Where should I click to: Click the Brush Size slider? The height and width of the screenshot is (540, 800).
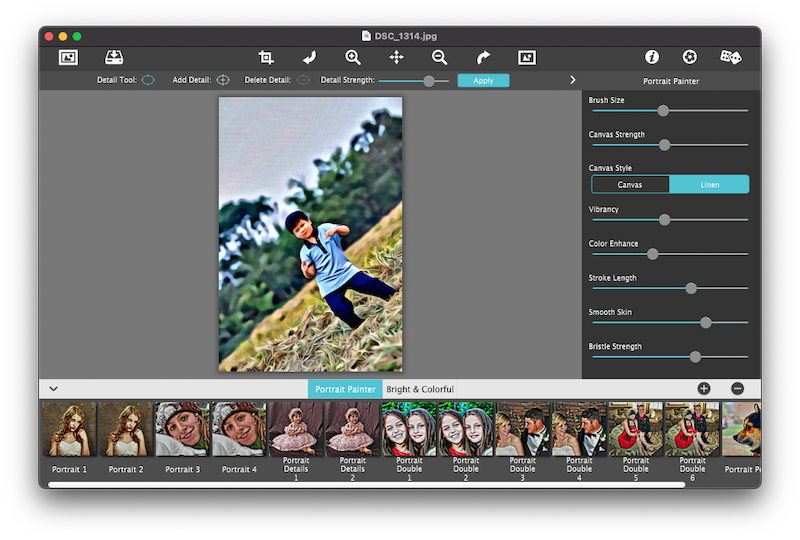663,111
